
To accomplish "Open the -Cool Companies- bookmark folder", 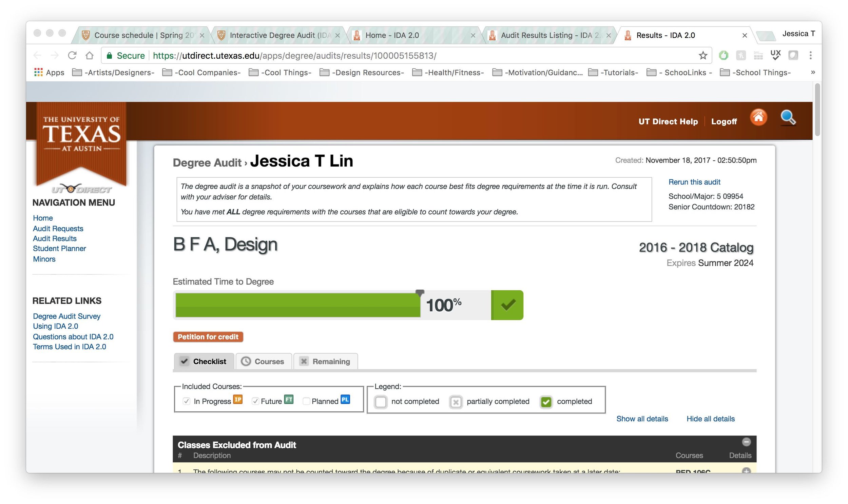I will pyautogui.click(x=201, y=72).
